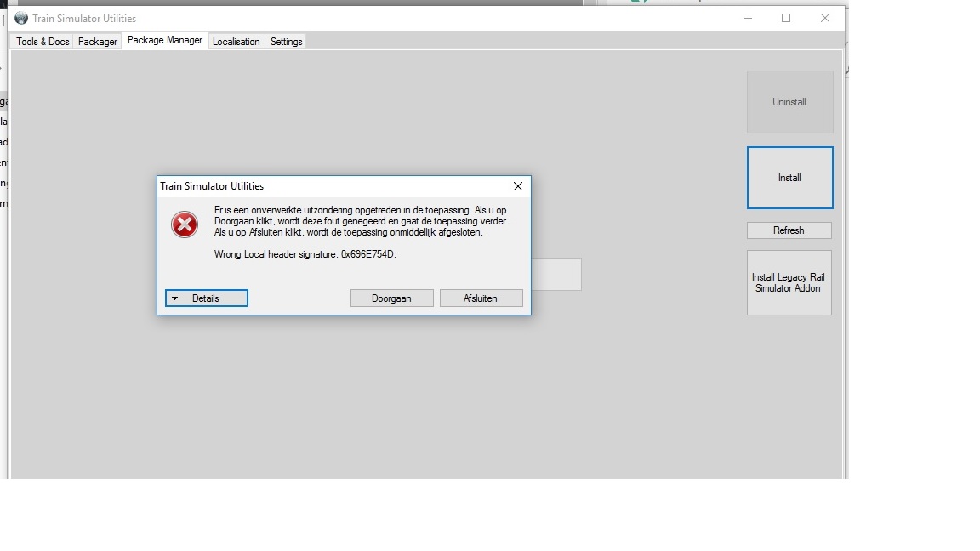Click the main window title 'Train Simulator Utilities'
This screenshot has height=551, width=980.
(84, 19)
